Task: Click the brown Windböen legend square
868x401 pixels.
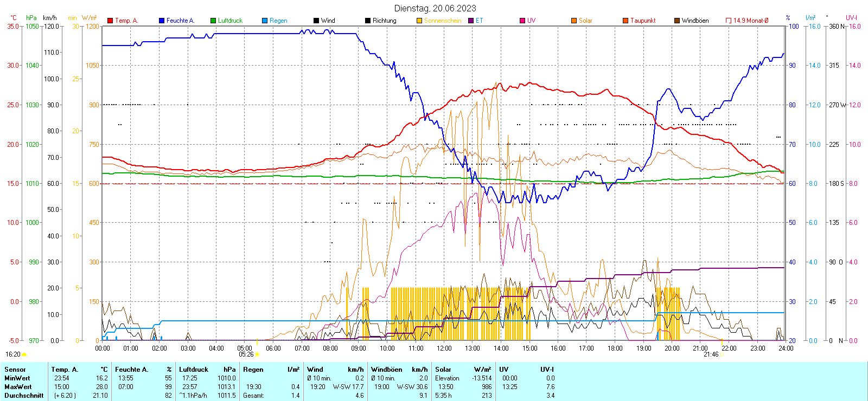Action: click(x=677, y=21)
